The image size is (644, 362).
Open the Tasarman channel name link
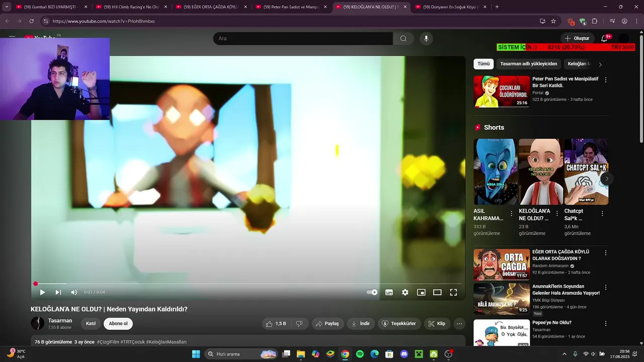[x=60, y=321]
